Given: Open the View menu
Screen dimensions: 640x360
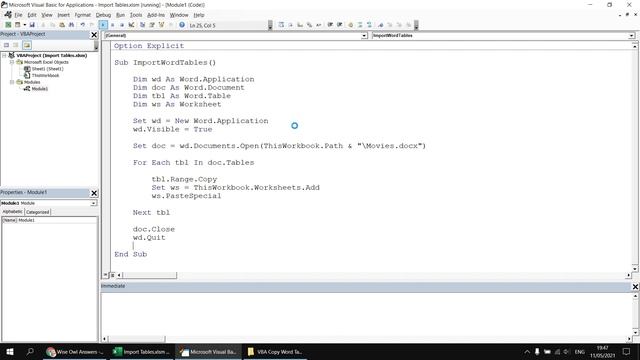Looking at the screenshot, I should click(x=47, y=15).
